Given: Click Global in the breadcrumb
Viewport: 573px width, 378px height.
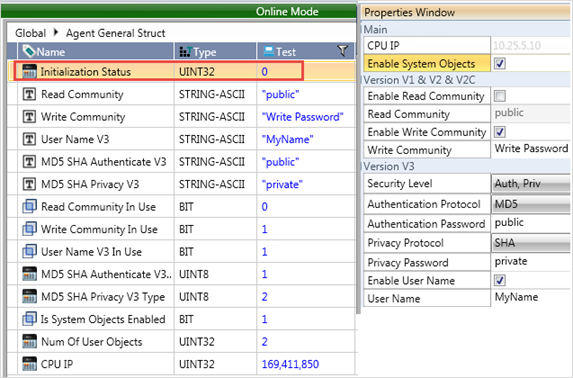Looking at the screenshot, I should pos(30,33).
